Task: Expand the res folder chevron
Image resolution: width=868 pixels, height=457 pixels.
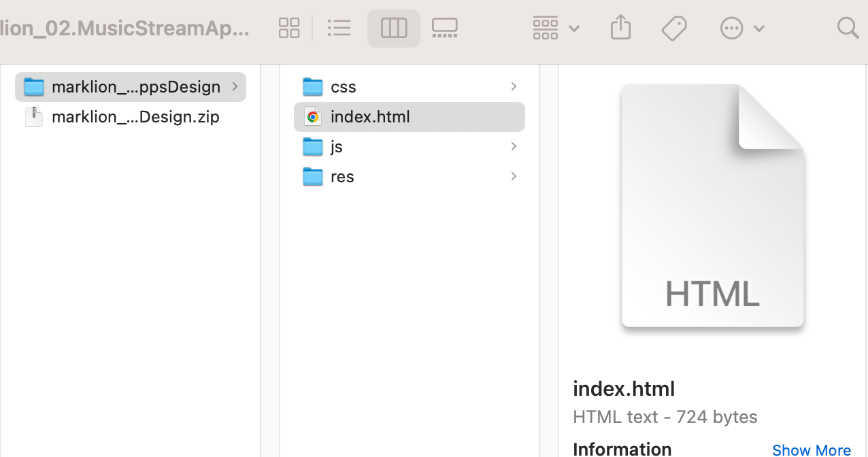Action: [514, 177]
